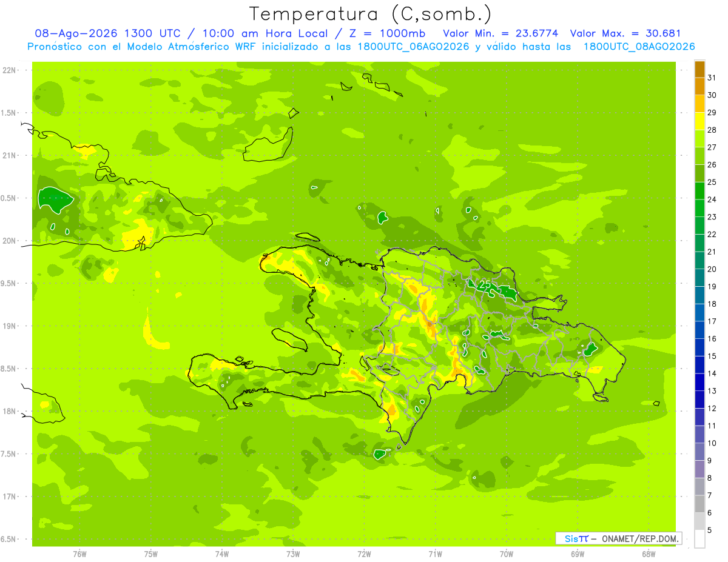Click the "20N" latitude axis label
This screenshot has width=728, height=562.
(10, 241)
